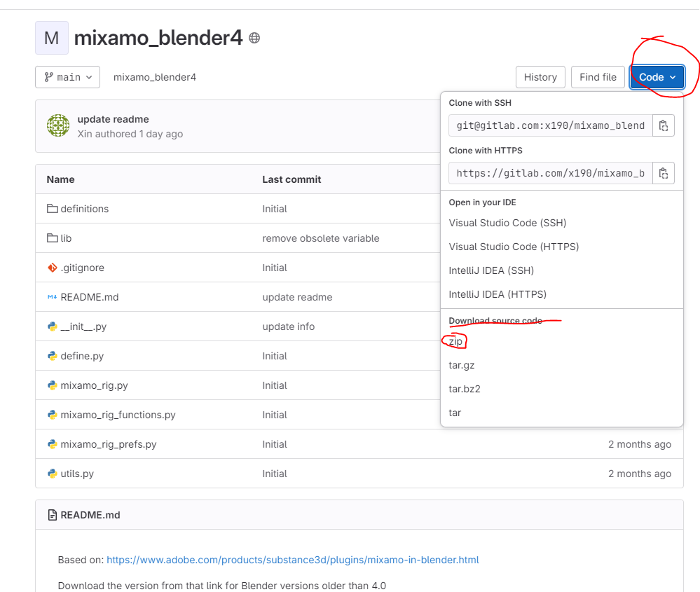This screenshot has width=700, height=592.
Task: Toggle the Code dropdown button
Action: 657,77
